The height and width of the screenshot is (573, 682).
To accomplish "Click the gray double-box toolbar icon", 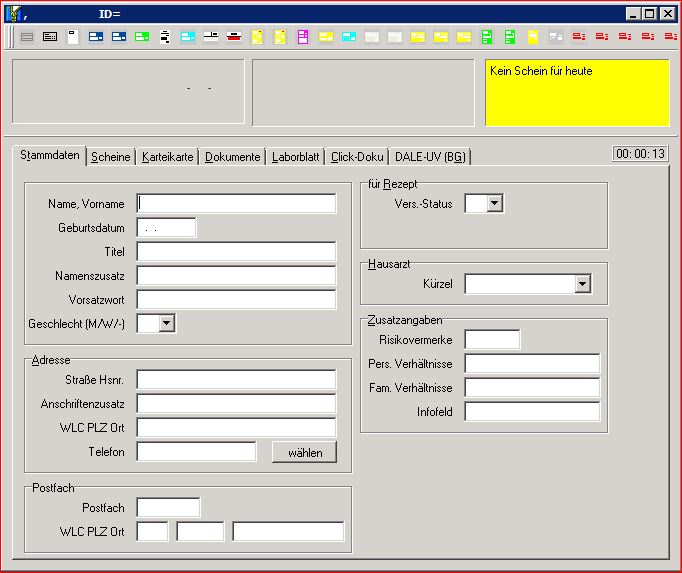I will pos(556,37).
